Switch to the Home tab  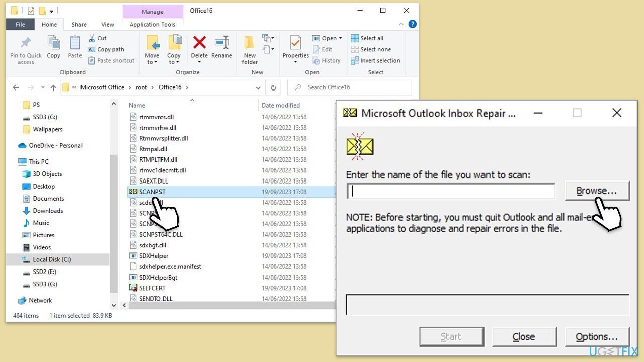[x=49, y=24]
